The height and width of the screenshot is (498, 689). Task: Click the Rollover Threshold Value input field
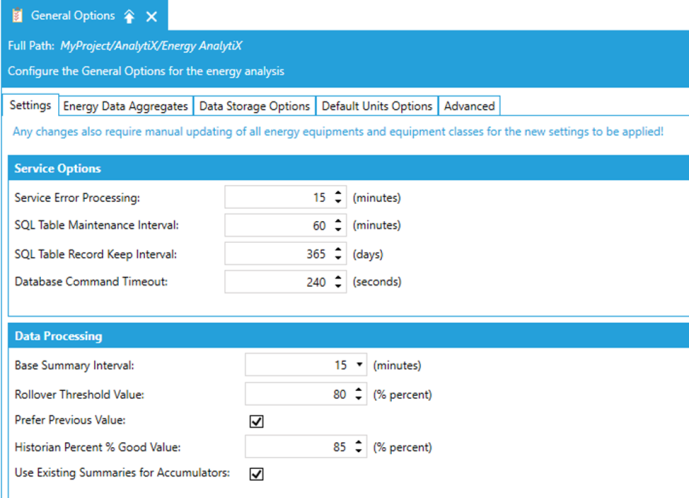point(296,394)
